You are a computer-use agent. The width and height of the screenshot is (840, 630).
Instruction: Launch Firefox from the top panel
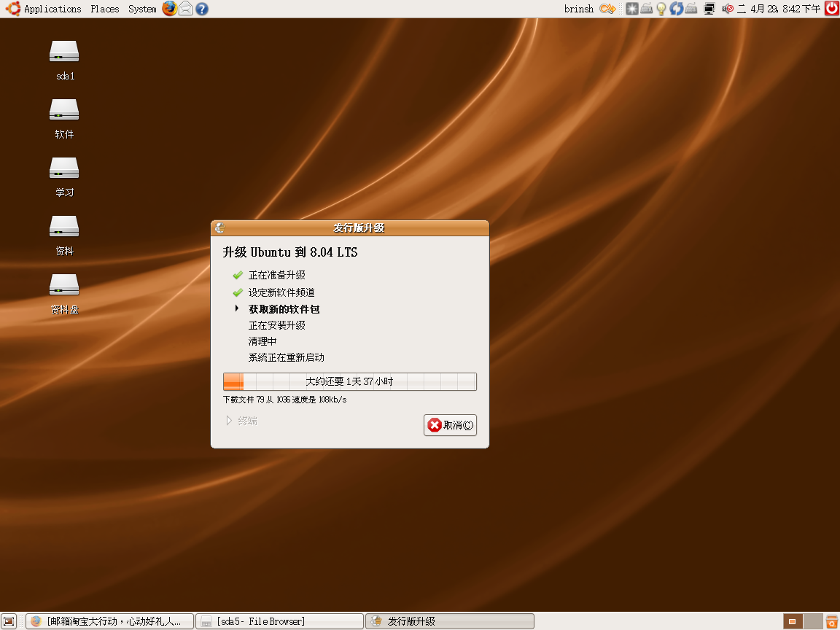170,9
